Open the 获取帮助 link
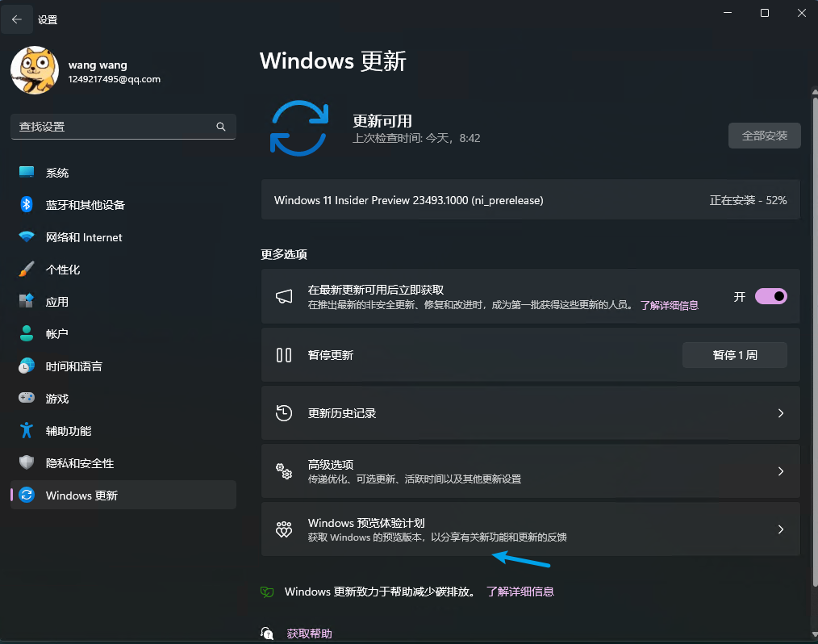 point(309,633)
